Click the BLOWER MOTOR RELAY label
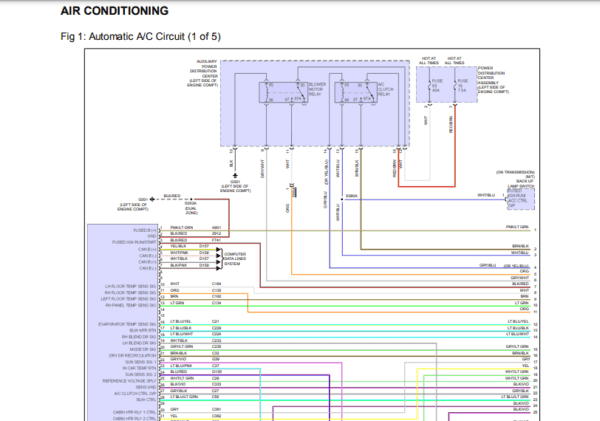 [x=317, y=89]
